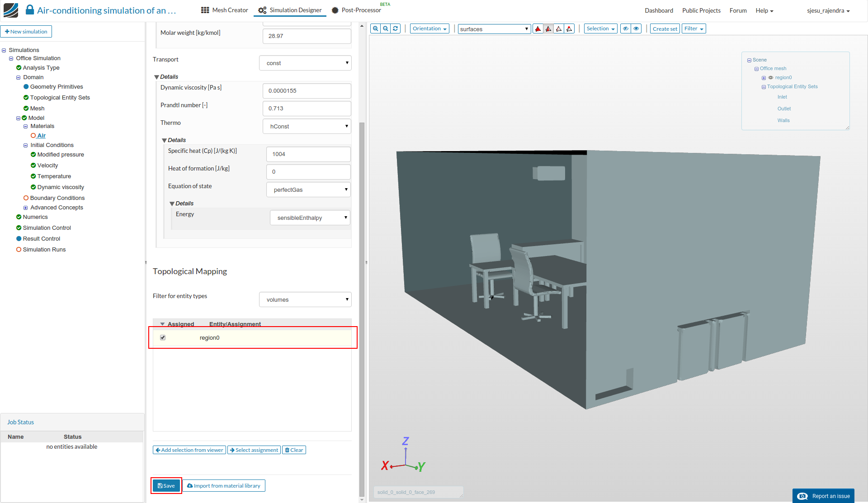Click the show all eye icon

pyautogui.click(x=636, y=28)
